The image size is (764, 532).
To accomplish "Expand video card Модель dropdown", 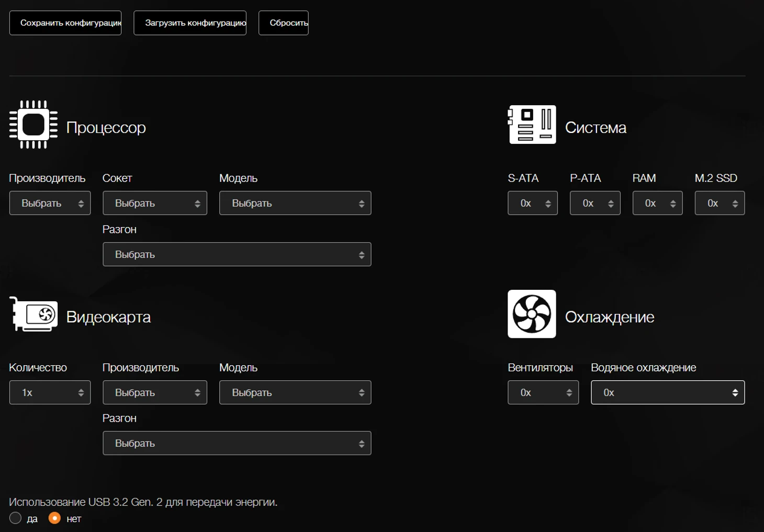I will tap(295, 392).
